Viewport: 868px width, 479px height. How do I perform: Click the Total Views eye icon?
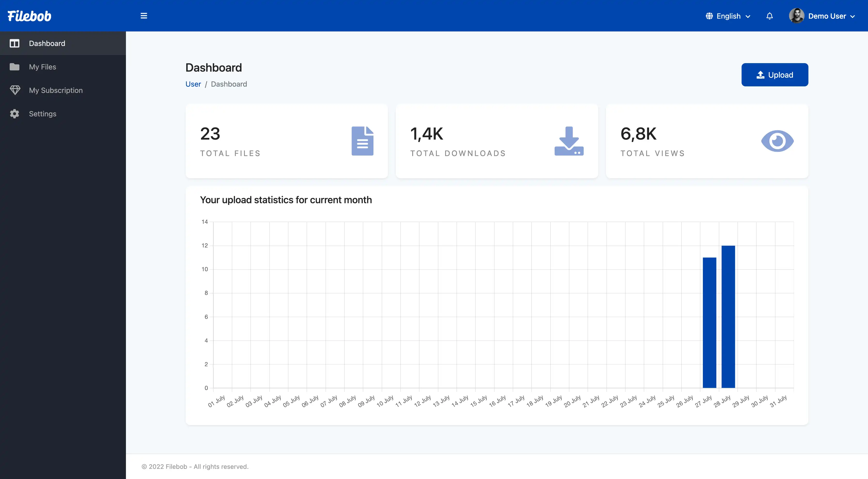click(777, 141)
